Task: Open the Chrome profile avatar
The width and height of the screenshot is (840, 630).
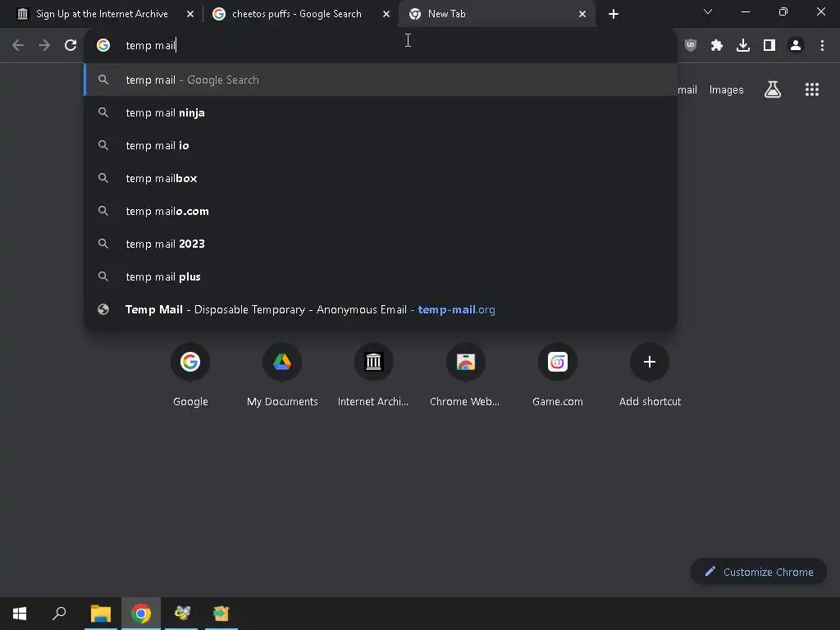Action: click(x=796, y=45)
